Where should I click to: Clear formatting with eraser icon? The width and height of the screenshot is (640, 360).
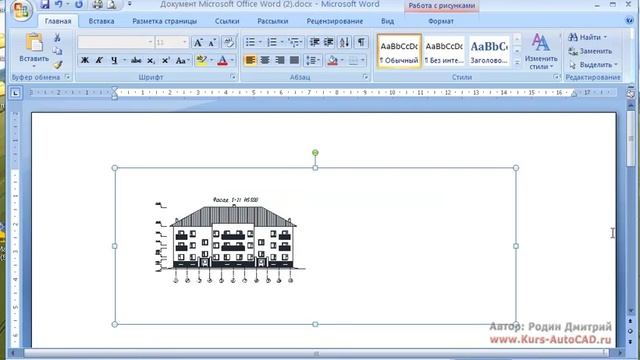coord(229,42)
